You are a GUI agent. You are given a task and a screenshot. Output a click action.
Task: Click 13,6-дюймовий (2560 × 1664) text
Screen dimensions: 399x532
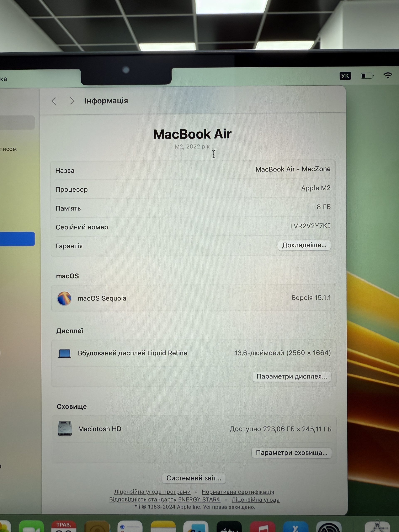tap(283, 353)
